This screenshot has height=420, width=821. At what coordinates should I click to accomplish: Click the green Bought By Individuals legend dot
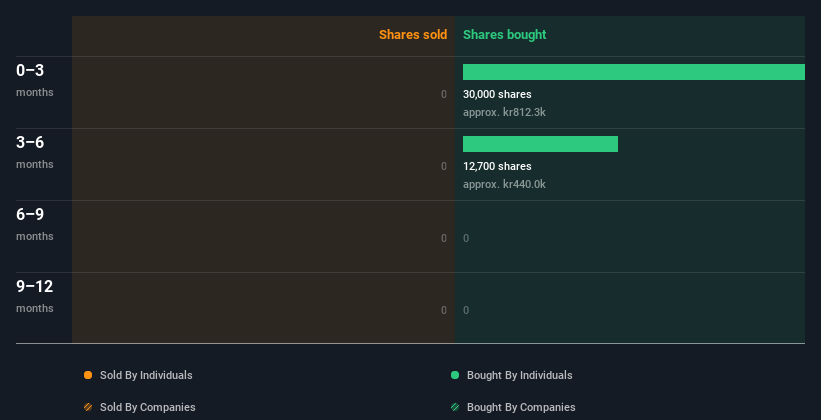click(x=455, y=375)
